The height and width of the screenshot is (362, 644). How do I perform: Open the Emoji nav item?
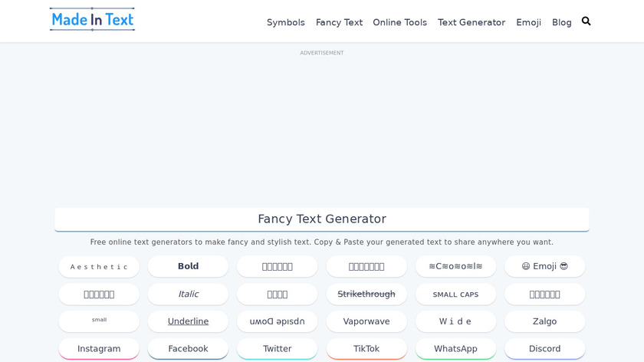point(528,22)
